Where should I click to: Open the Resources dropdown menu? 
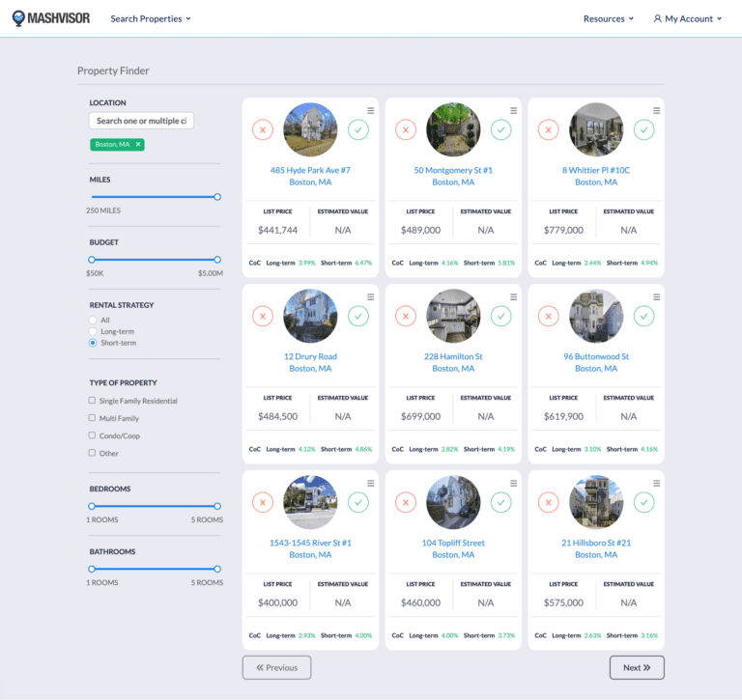[609, 18]
